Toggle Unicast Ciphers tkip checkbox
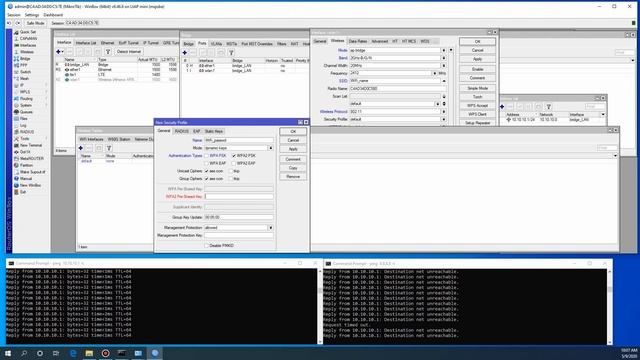The height and width of the screenshot is (360, 640). [x=231, y=171]
